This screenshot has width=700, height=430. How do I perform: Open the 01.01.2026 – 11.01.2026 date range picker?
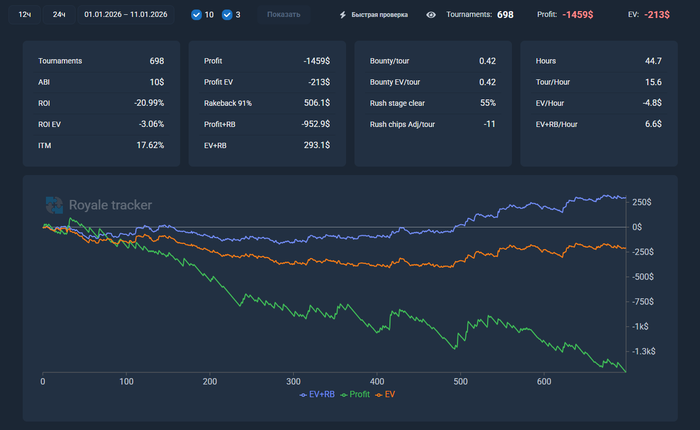click(127, 15)
